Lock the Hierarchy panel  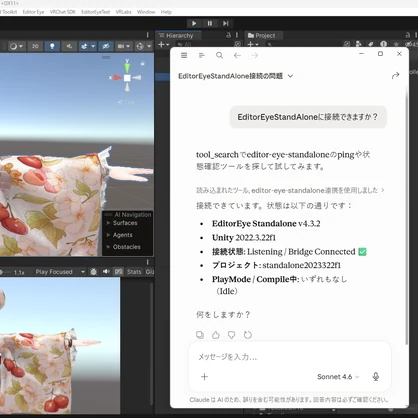coord(228,35)
